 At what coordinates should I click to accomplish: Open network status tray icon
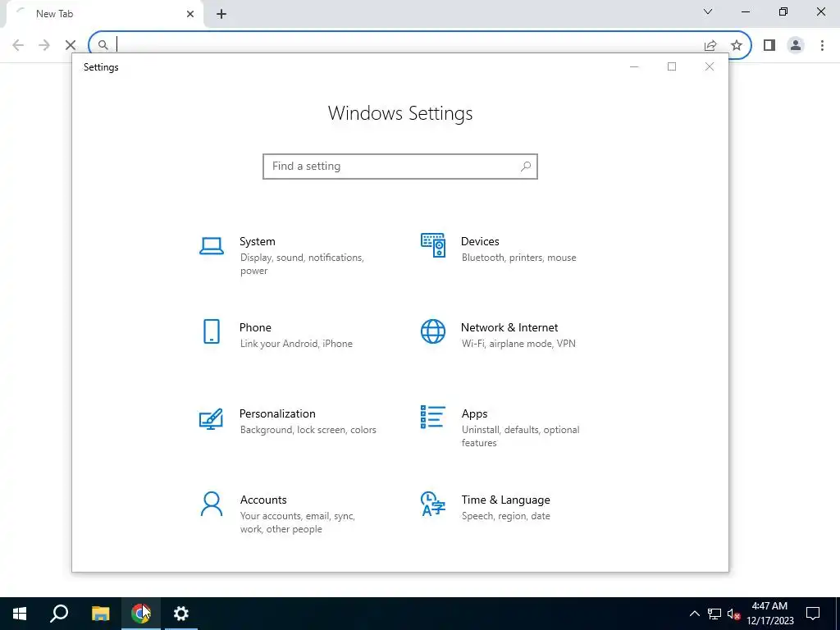click(714, 614)
